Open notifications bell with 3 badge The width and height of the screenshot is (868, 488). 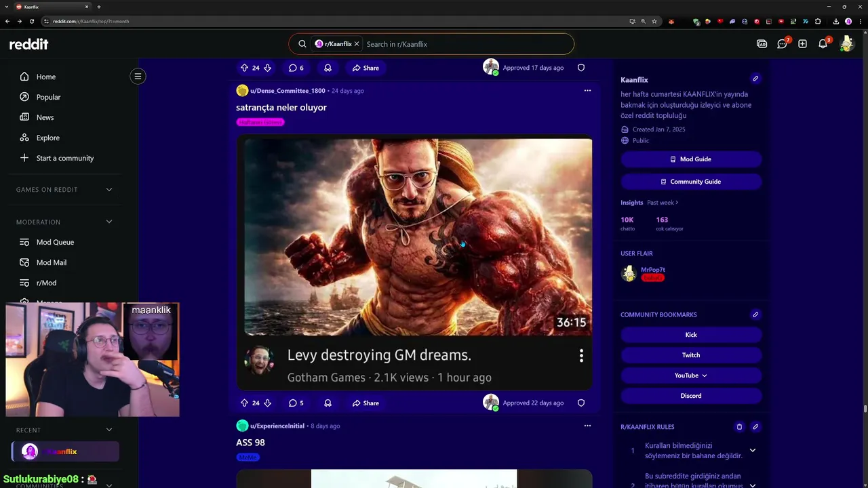pyautogui.click(x=823, y=43)
